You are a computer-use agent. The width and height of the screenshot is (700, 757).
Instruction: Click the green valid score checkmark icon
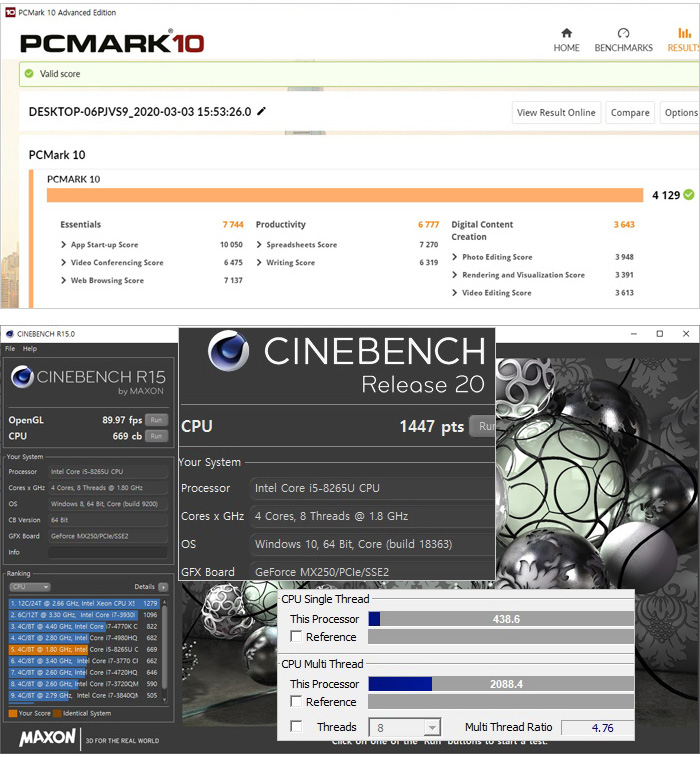(x=29, y=74)
